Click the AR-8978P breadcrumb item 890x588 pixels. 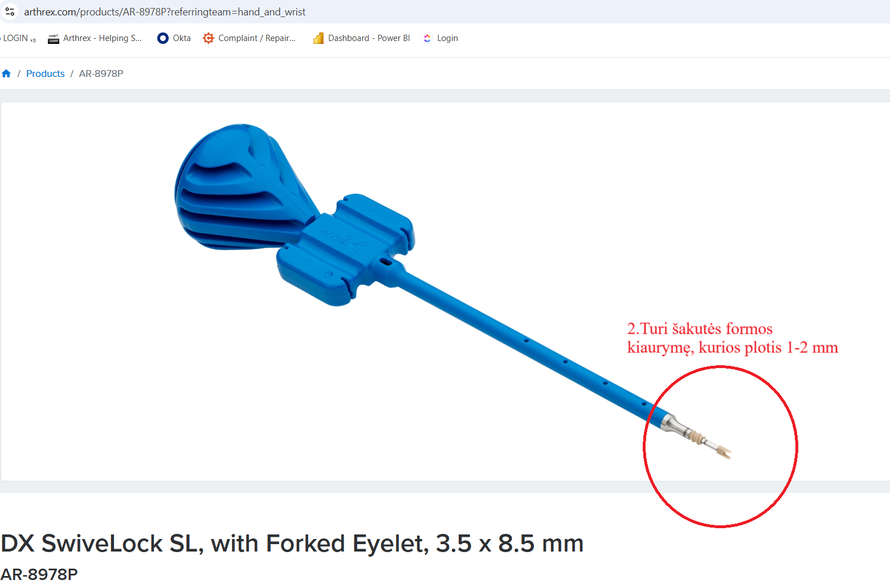pos(101,73)
